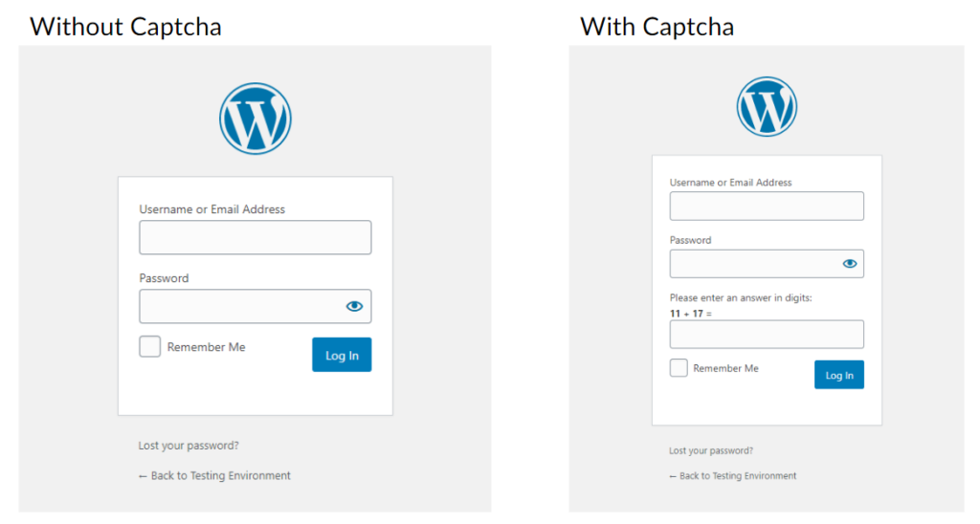Open Back to Testing Environment, With Captcha form
This screenshot has width=980, height=524.
pos(733,476)
